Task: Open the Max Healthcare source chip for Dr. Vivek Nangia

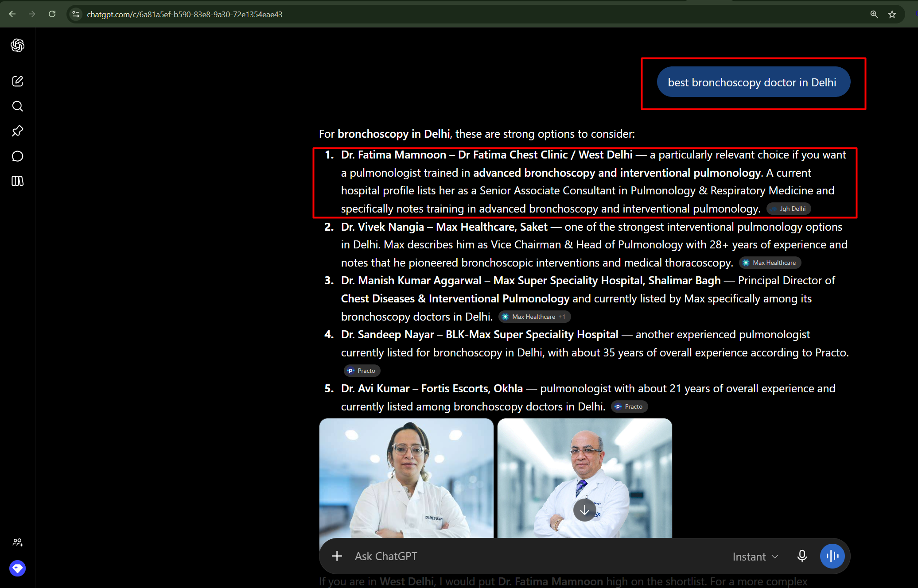Action: (770, 263)
